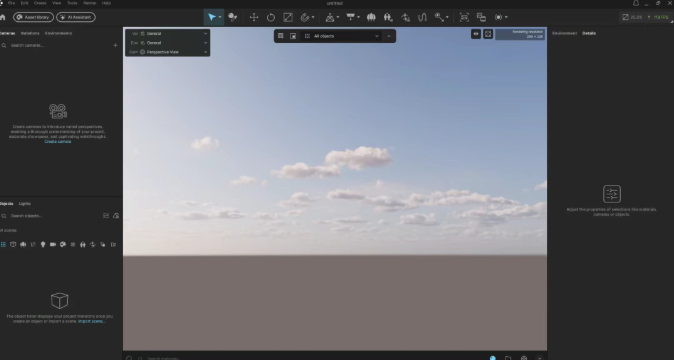The height and width of the screenshot is (360, 674).
Task: Select the Scale tool
Action: [x=288, y=17]
